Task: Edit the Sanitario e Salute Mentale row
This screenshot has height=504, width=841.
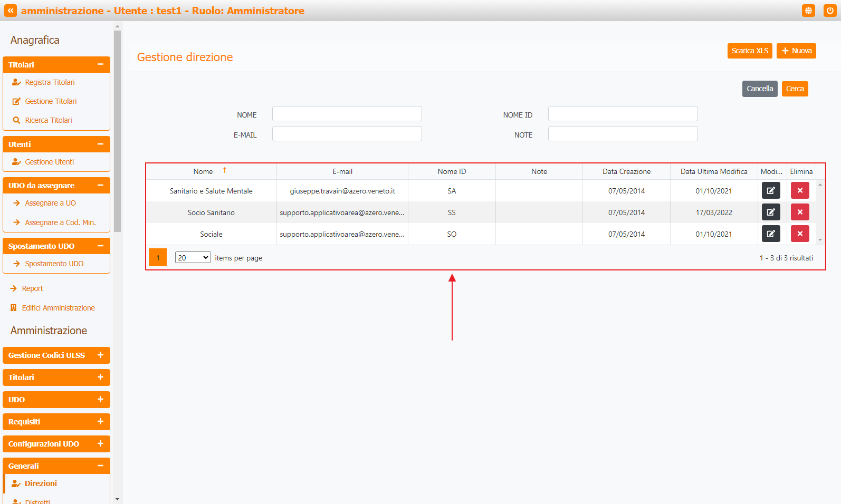Action: click(x=770, y=191)
